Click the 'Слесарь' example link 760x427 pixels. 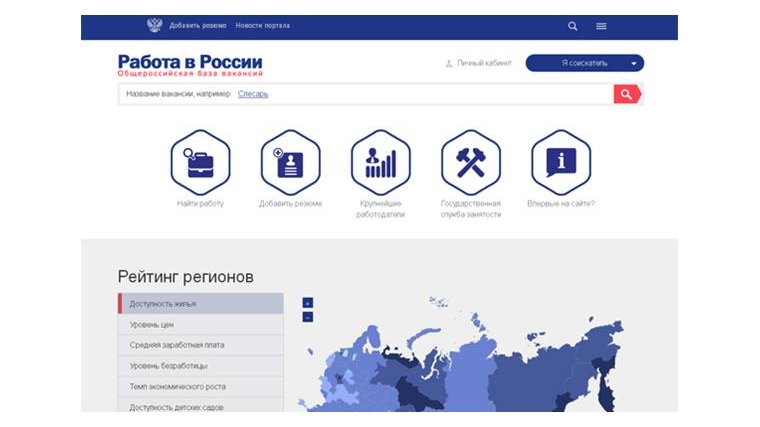coord(253,94)
